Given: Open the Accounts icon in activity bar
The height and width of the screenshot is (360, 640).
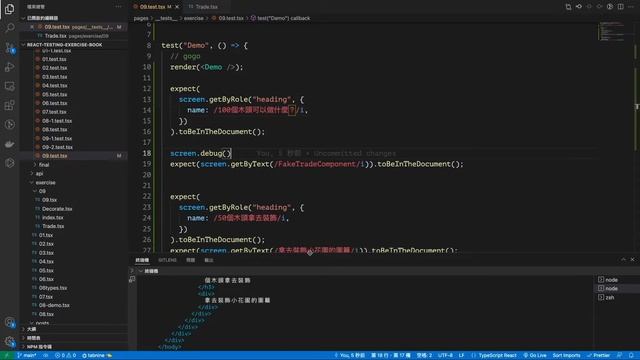Looking at the screenshot, I should (9, 322).
